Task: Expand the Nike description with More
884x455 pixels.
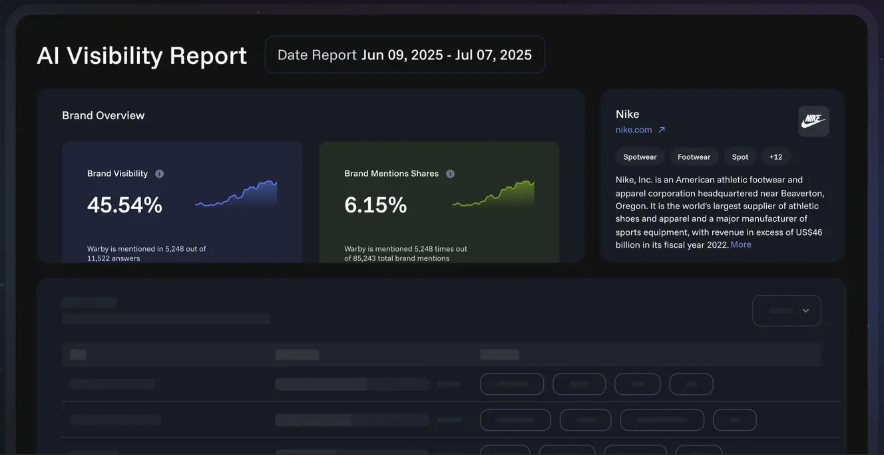Action: pos(740,245)
